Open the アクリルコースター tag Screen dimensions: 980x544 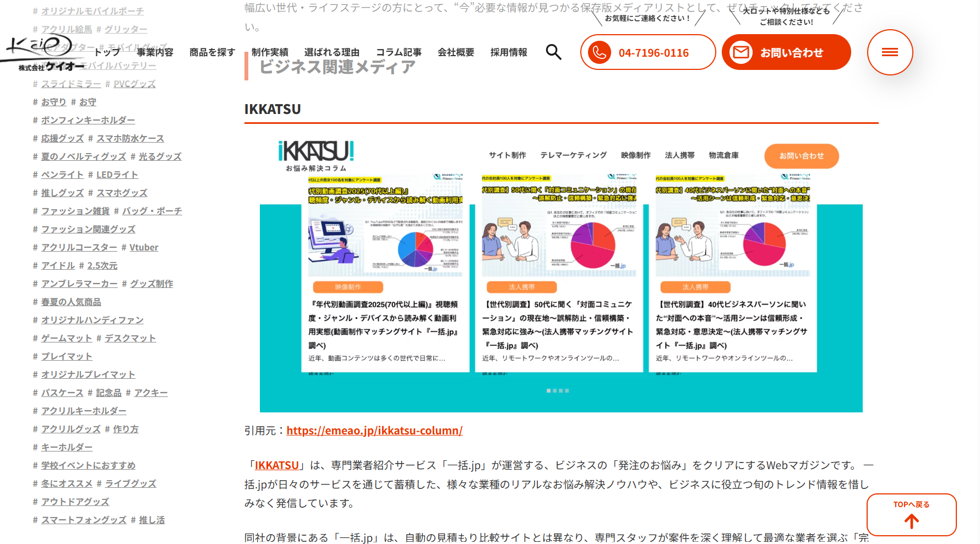[79, 247]
